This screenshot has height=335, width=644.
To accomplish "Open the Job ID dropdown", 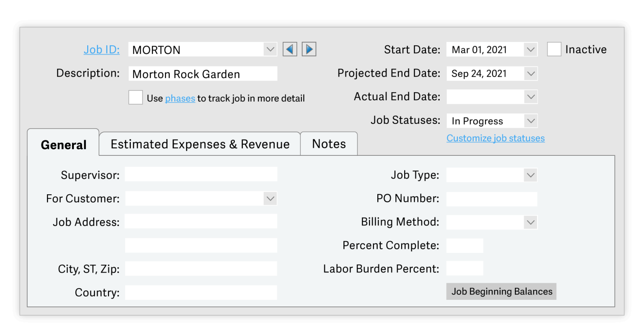I will tap(270, 49).
